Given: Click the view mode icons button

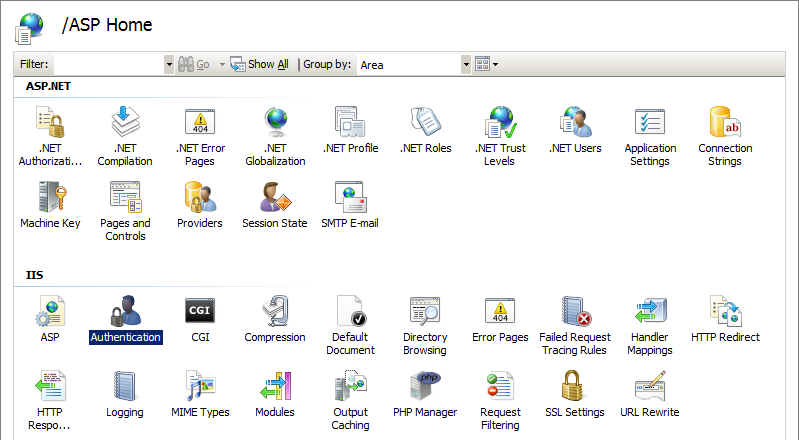Looking at the screenshot, I should (x=482, y=64).
